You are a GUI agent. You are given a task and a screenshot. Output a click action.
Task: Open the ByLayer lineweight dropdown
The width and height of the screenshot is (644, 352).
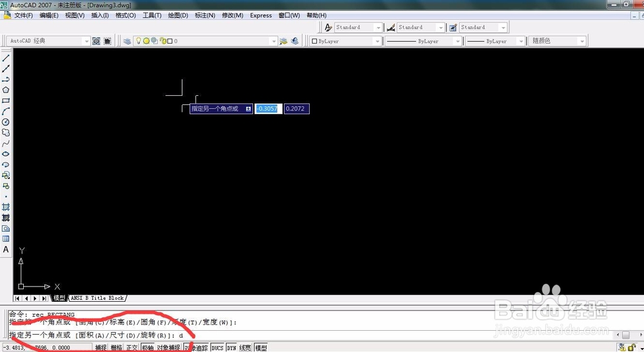(521, 41)
